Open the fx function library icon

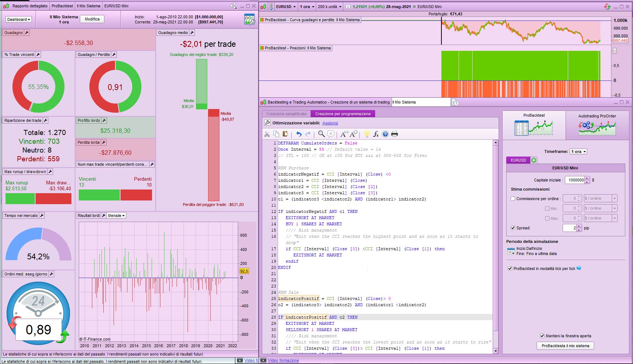[x=376, y=134]
